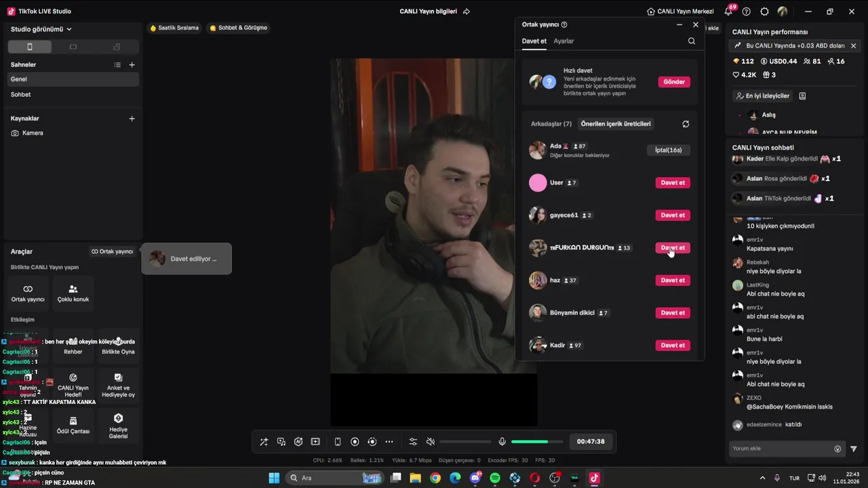Screen dimensions: 868x488
Task: Invite FURKAN DURGUN to co-host
Action: pyautogui.click(x=673, y=247)
